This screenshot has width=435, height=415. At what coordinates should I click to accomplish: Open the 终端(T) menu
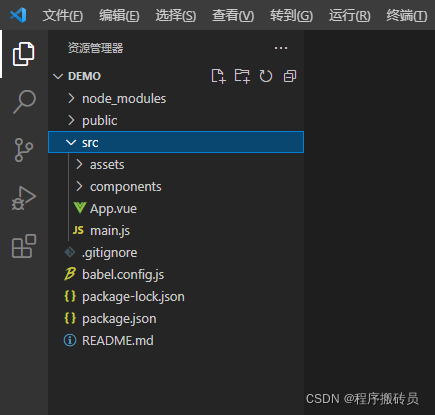pos(406,15)
